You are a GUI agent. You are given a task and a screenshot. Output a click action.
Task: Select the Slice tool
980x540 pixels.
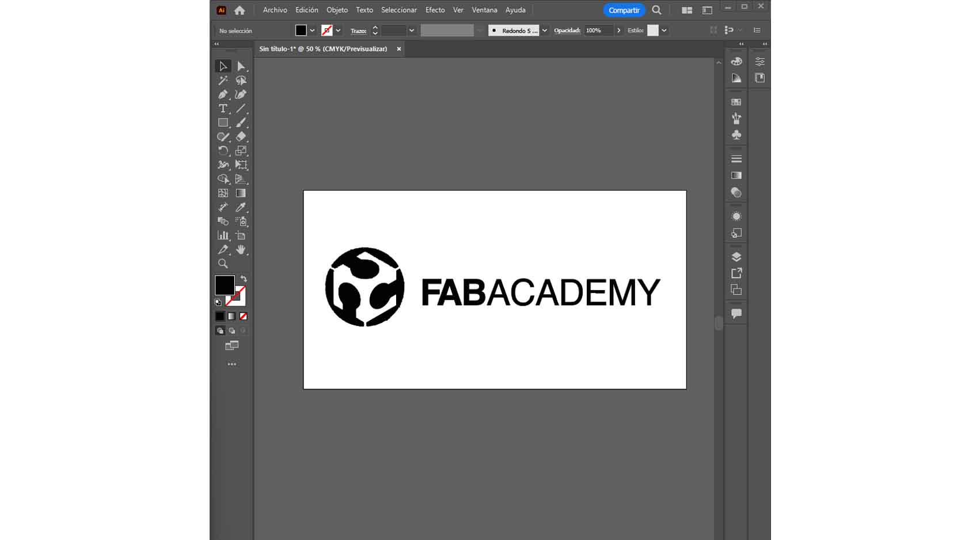coord(223,249)
